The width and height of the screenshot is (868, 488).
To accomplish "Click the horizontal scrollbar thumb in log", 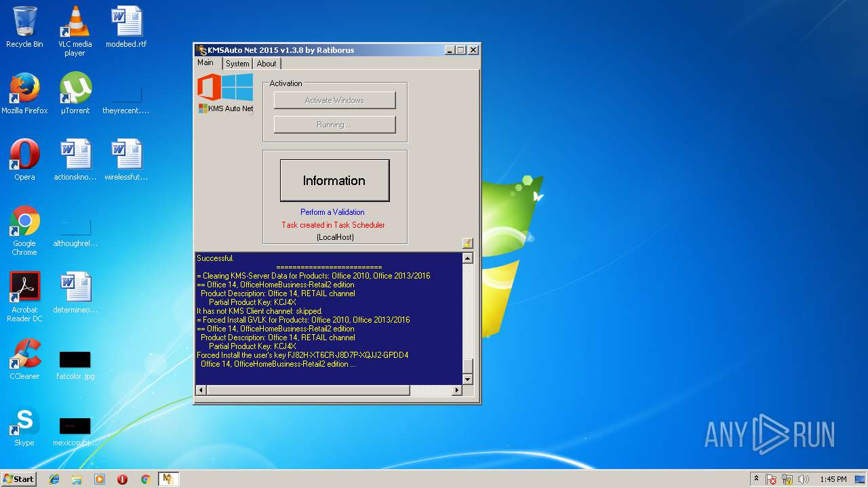I will coord(308,390).
